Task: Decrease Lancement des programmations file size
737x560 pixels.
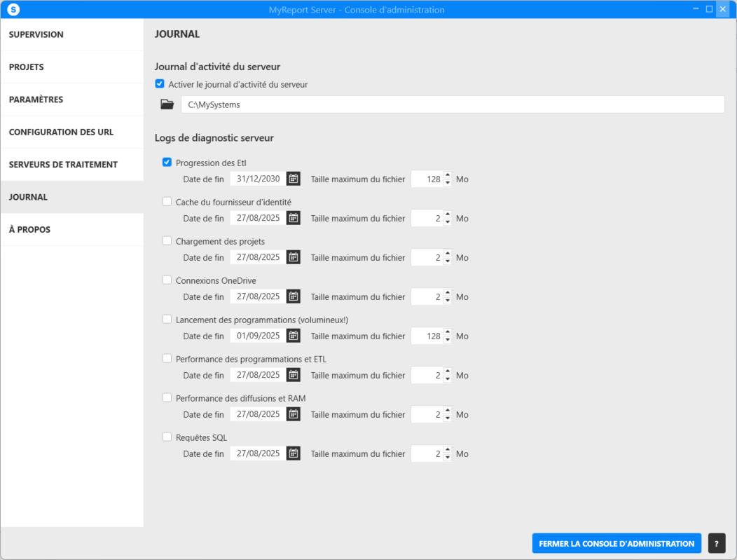Action: (x=448, y=340)
